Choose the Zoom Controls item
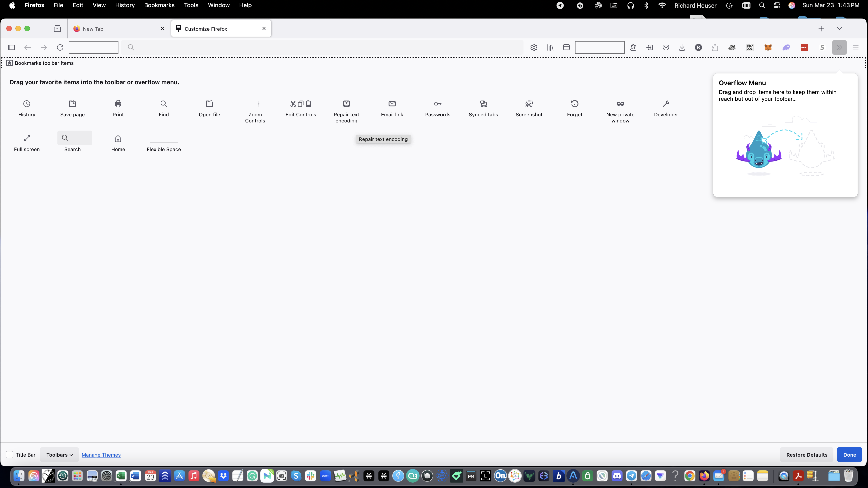This screenshot has width=868, height=488. 255,111
